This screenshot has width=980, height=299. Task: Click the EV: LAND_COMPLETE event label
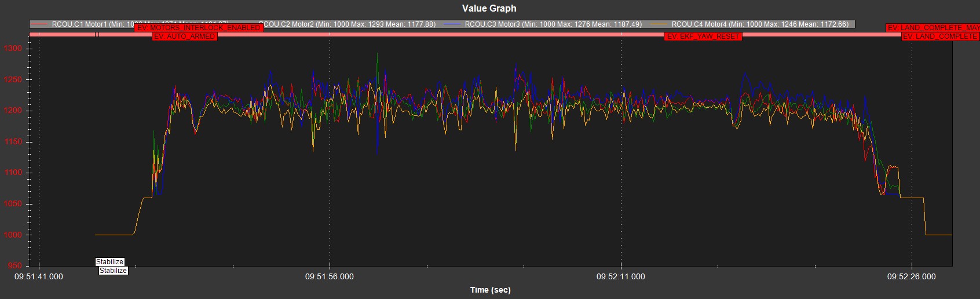click(x=940, y=37)
